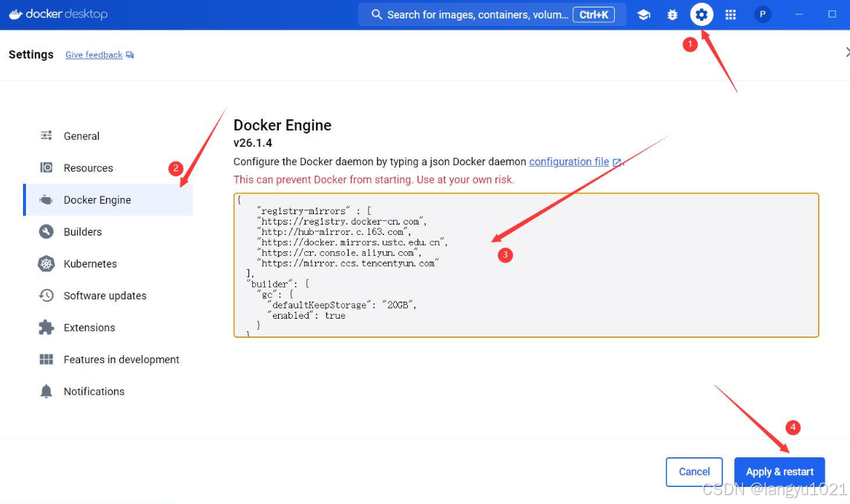The image size is (850, 504).
Task: Click the Extensions puzzle piece icon
Action: pyautogui.click(x=46, y=328)
